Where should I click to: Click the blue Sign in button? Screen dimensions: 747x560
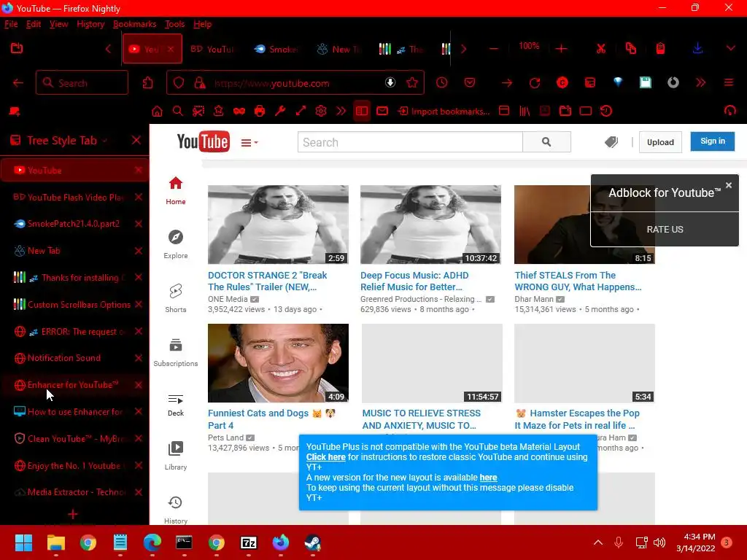(x=712, y=141)
